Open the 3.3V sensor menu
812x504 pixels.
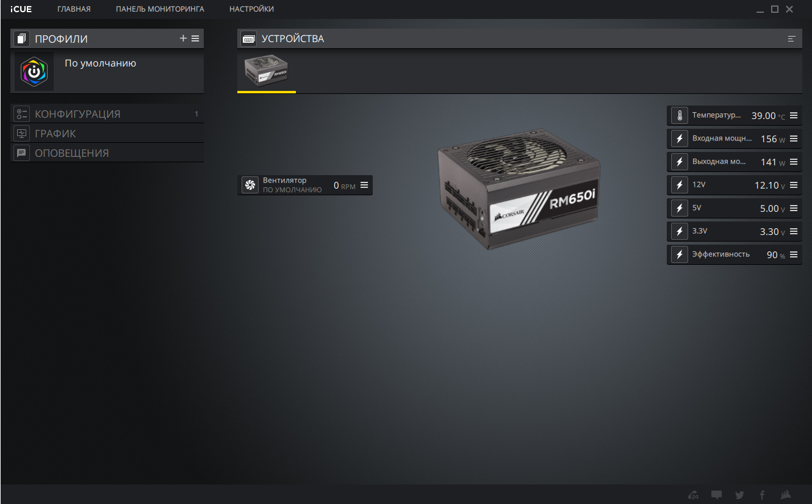point(794,231)
